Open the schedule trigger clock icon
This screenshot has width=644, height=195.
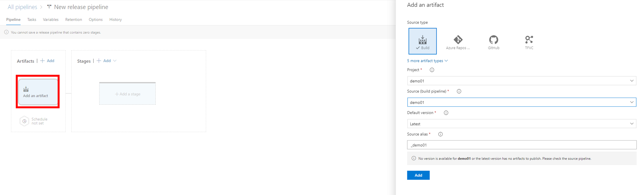(24, 121)
